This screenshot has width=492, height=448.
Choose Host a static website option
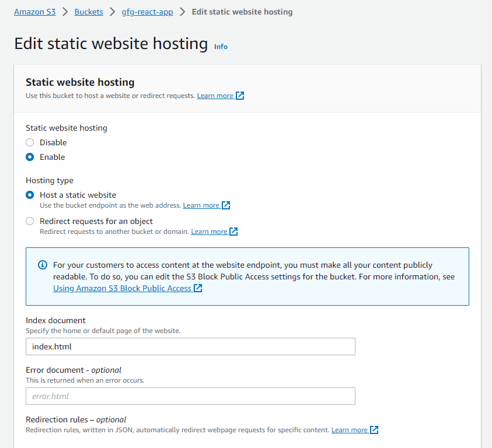click(x=30, y=195)
